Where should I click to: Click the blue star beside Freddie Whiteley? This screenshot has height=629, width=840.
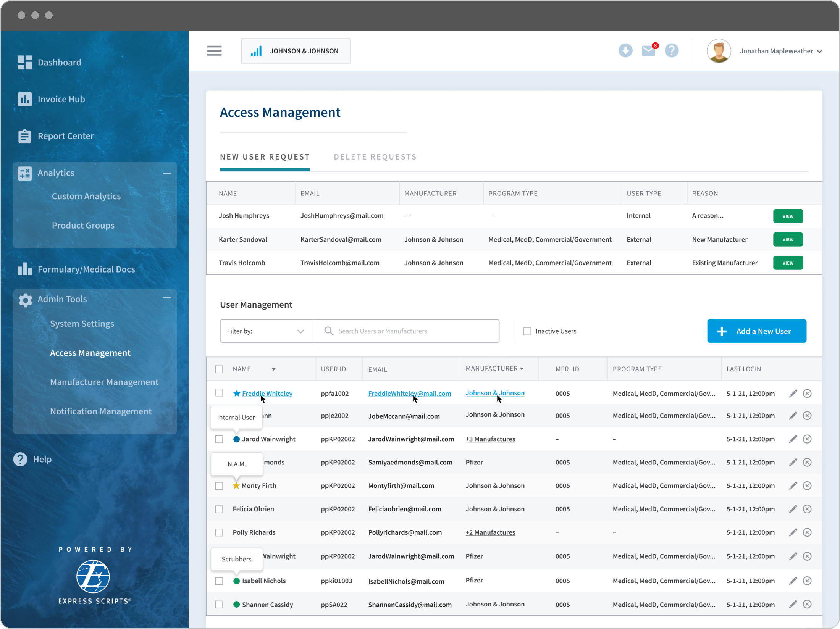point(237,393)
